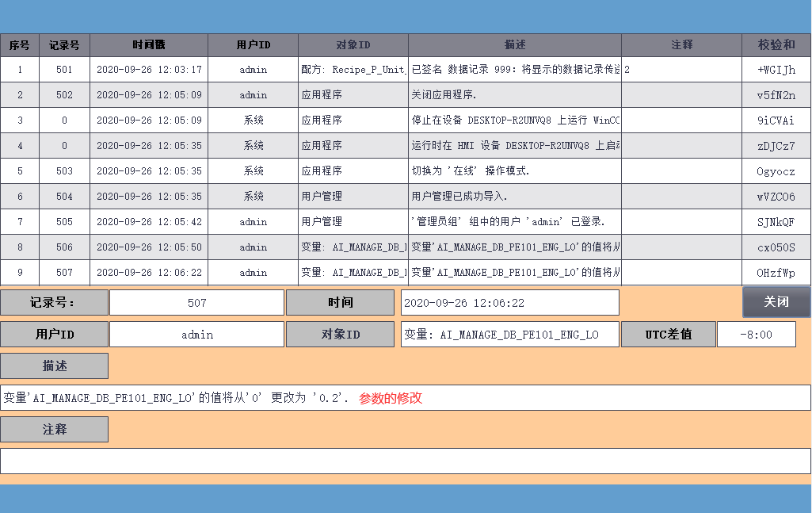Select the UTC offset field -8:00
The height and width of the screenshot is (513, 812).
(x=757, y=335)
